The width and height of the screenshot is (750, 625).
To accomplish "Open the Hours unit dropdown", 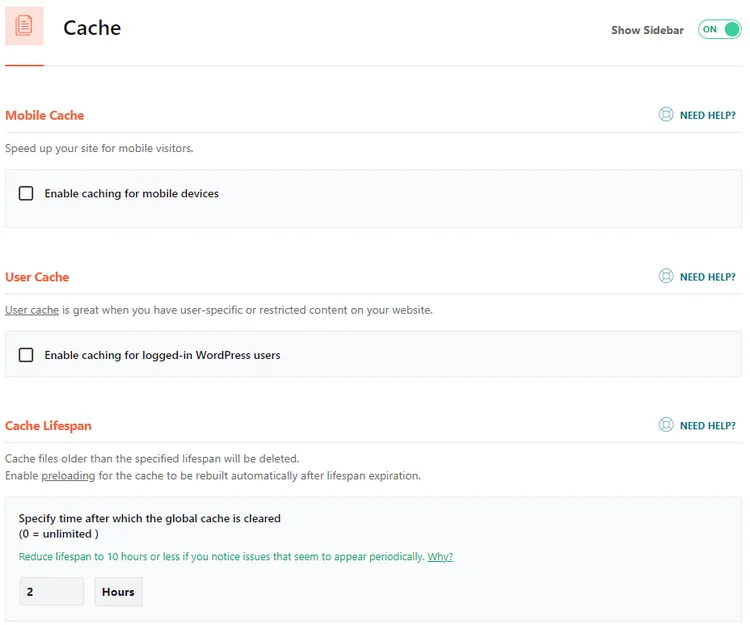I will (x=118, y=592).
